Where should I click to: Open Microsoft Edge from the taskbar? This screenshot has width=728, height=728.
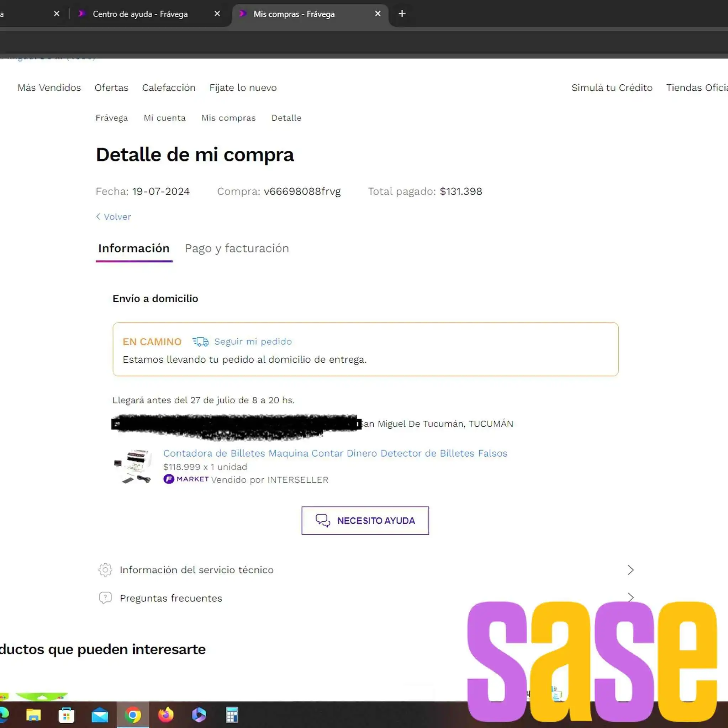(x=4, y=715)
